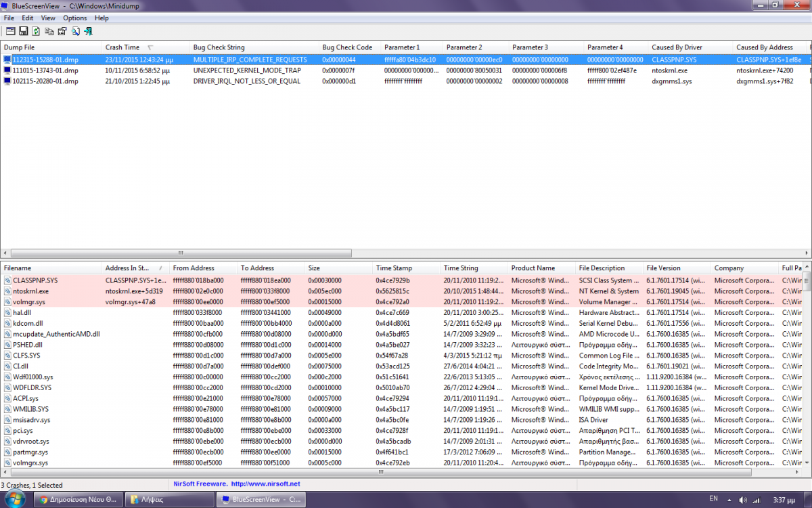Open the Windows Start button
The width and height of the screenshot is (812, 508).
tap(15, 499)
